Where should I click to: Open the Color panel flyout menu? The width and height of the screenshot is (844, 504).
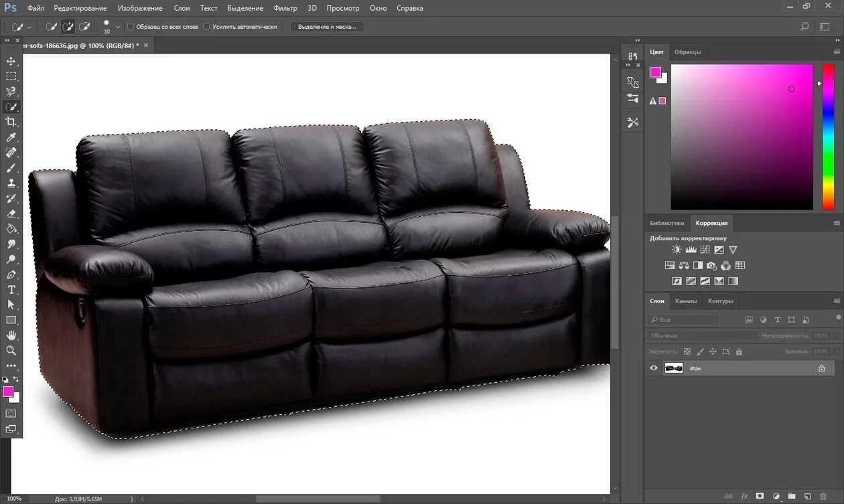837,52
